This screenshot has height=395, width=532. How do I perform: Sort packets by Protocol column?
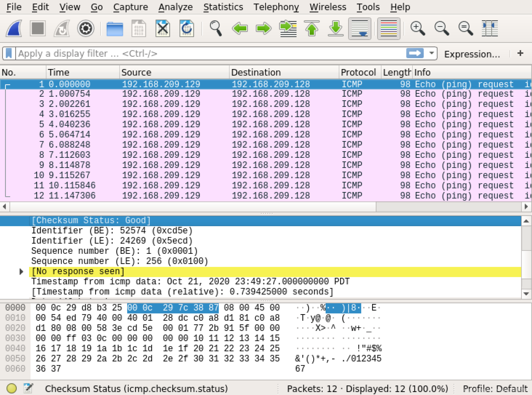tap(360, 72)
